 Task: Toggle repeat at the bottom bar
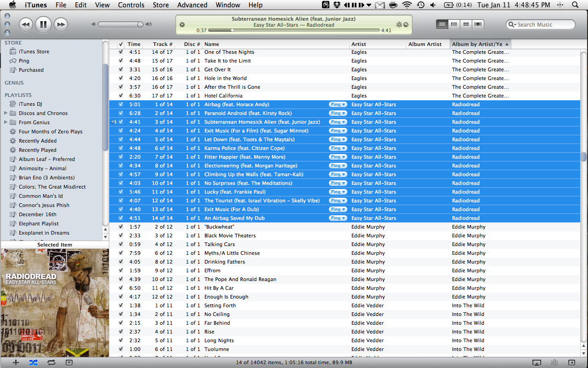[x=51, y=362]
